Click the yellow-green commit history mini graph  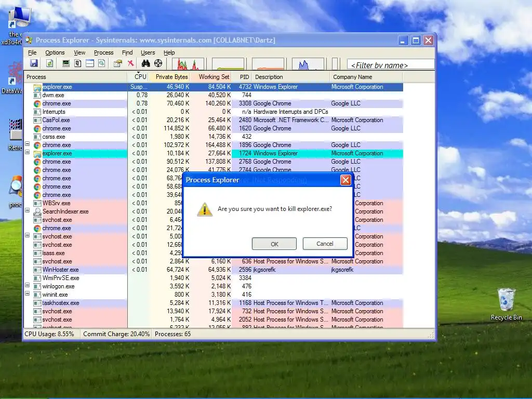[228, 64]
